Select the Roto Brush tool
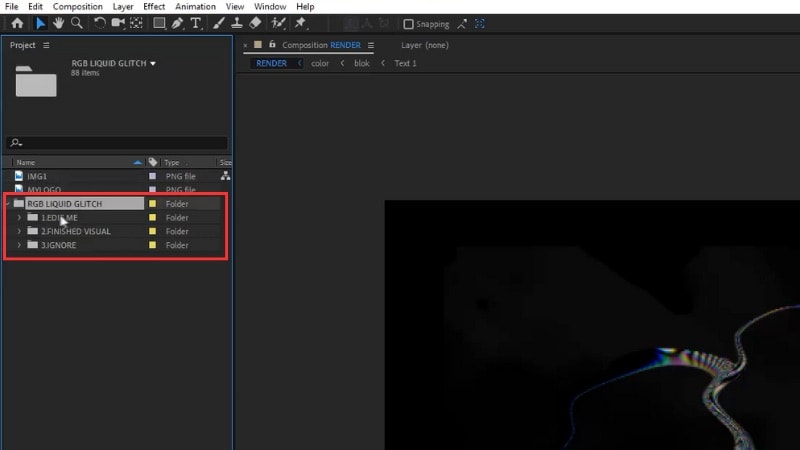 [x=278, y=23]
